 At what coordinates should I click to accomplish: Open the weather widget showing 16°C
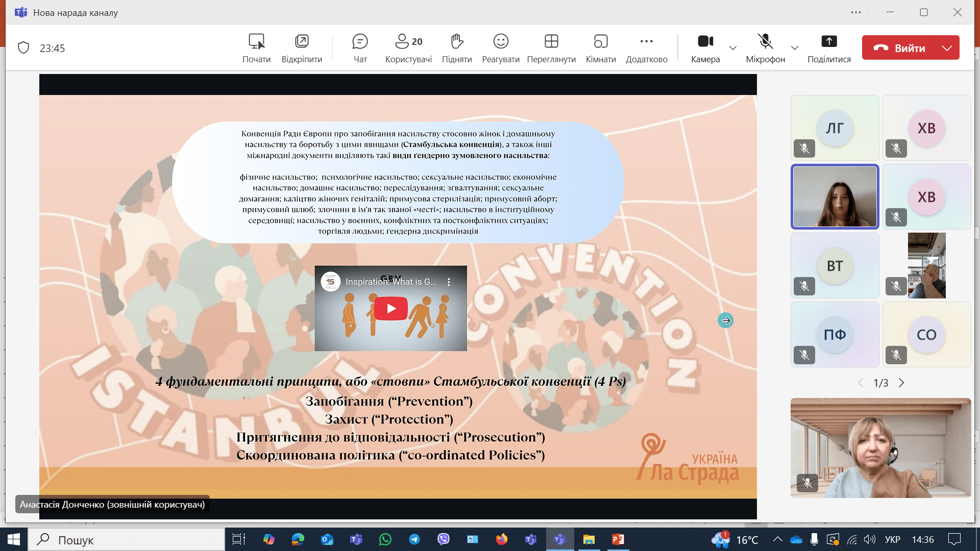(736, 539)
